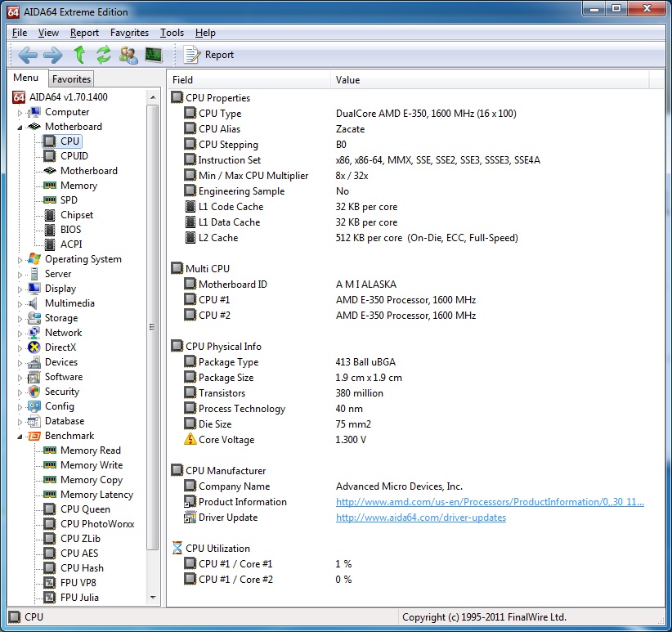Switch to the Menu tab

click(25, 78)
